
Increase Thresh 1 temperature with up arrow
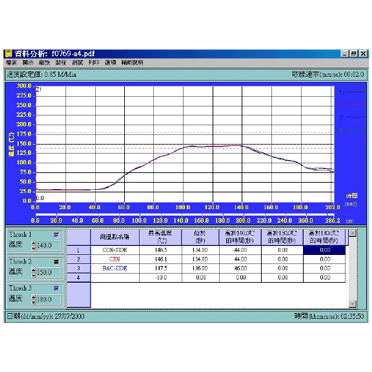[x=33, y=244]
